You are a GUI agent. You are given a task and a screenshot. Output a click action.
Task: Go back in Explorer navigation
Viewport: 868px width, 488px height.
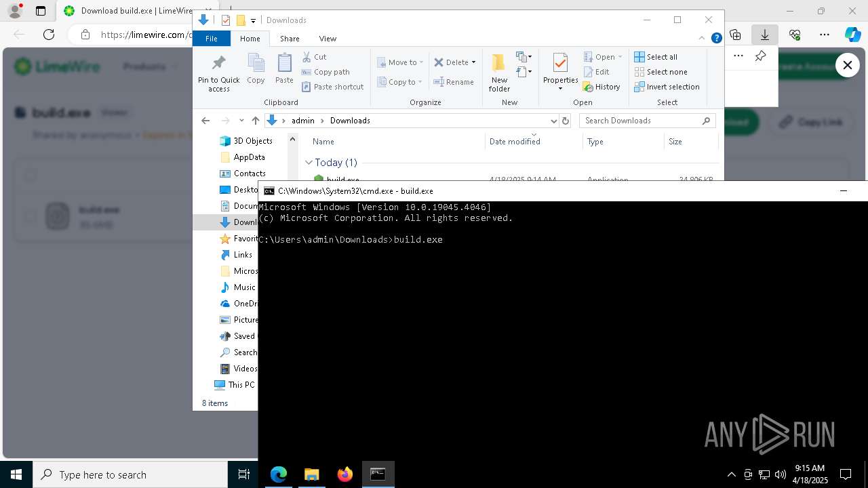coord(205,121)
